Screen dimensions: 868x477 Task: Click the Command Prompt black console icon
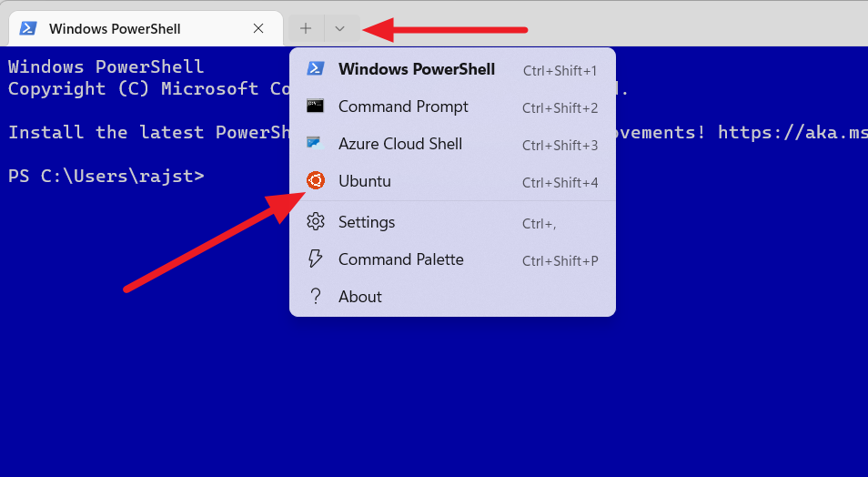316,106
